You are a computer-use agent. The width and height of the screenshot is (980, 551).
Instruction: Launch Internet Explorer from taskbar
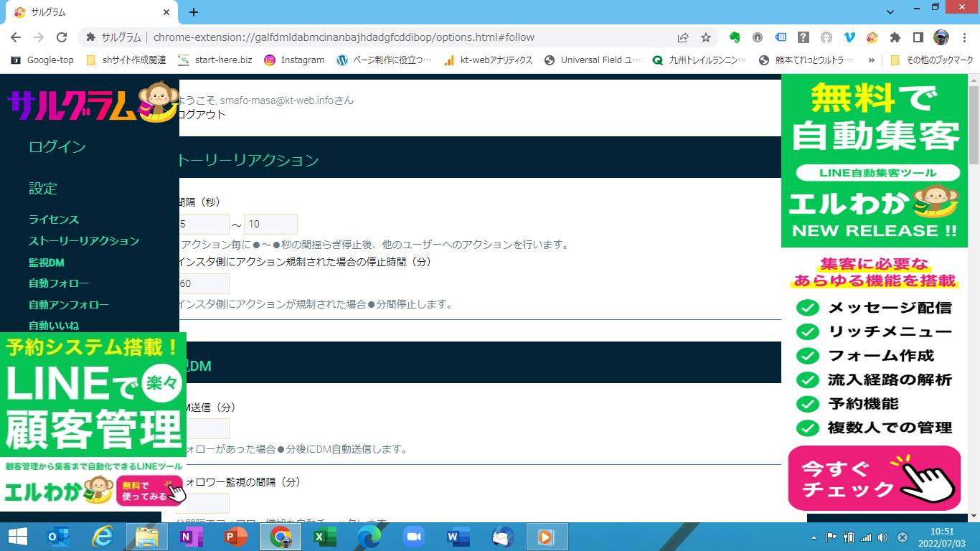click(x=103, y=537)
